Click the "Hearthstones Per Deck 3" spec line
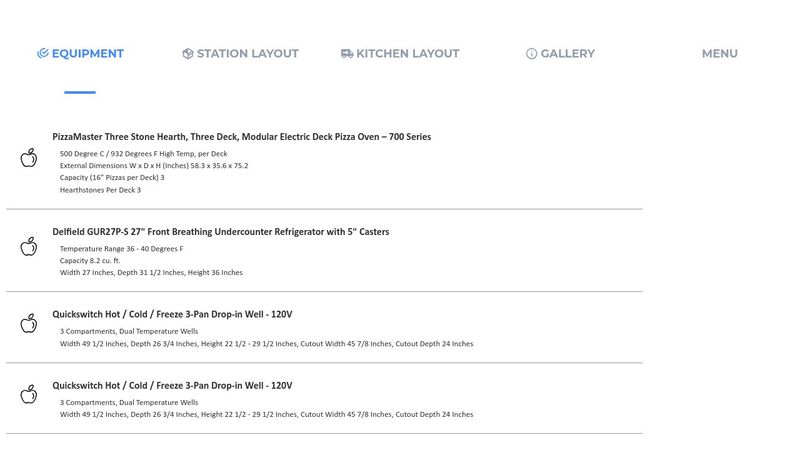 pyautogui.click(x=100, y=190)
